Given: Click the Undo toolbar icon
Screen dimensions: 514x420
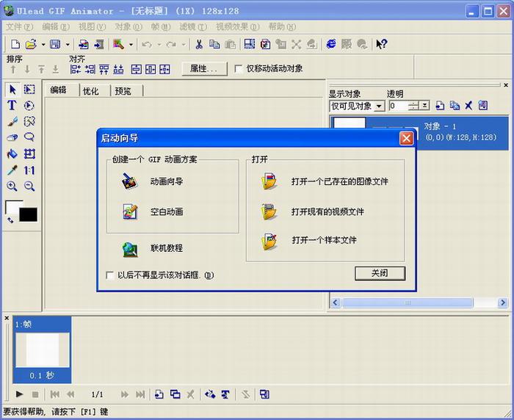Looking at the screenshot, I should pyautogui.click(x=147, y=44).
